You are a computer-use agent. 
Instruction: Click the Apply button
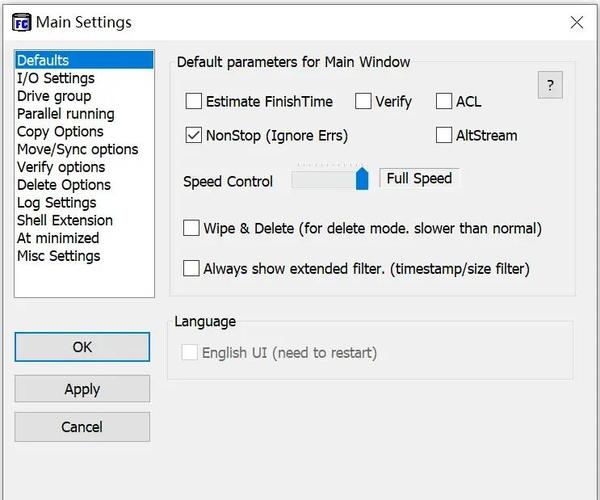coord(82,389)
